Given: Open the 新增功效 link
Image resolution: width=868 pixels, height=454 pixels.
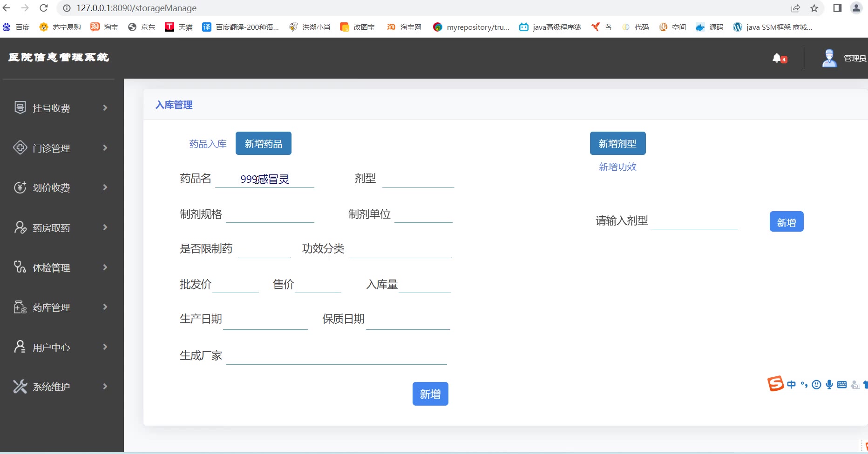Looking at the screenshot, I should [x=617, y=167].
